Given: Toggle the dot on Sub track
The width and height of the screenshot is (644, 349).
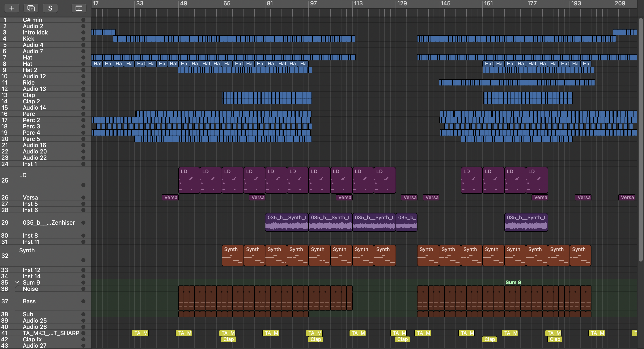Looking at the screenshot, I should pos(83,314).
